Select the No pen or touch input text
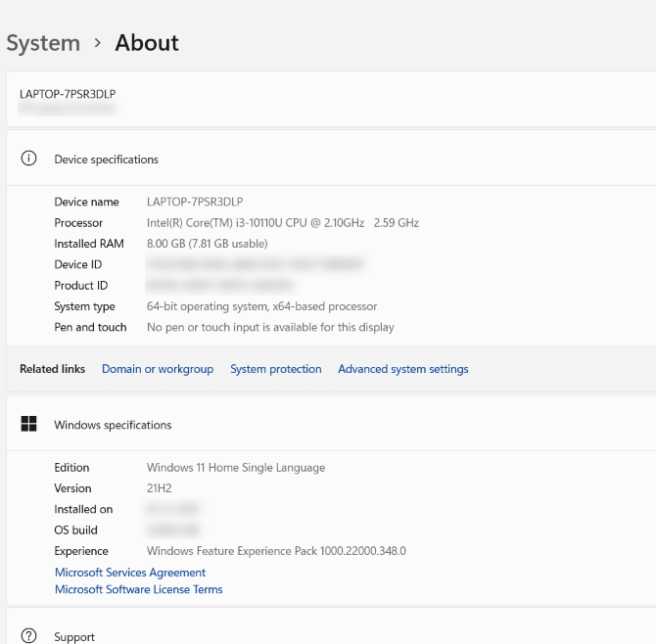656x644 pixels. 270,328
